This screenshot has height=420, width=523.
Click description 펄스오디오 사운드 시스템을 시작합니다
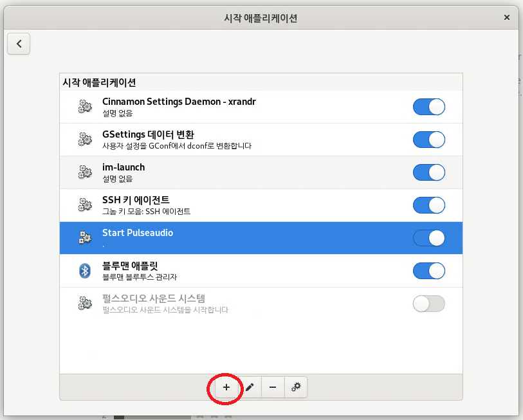[x=165, y=309]
